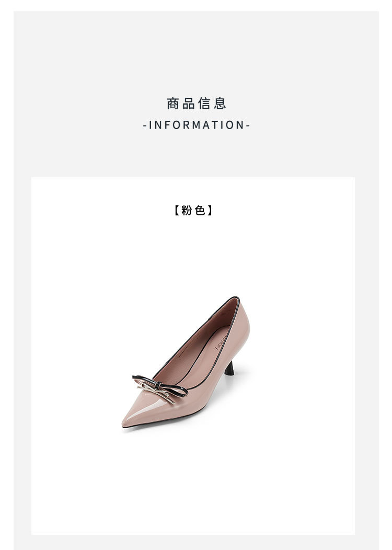392x550 pixels.
Task: Click the center knot of the bow
Action: pos(159,385)
